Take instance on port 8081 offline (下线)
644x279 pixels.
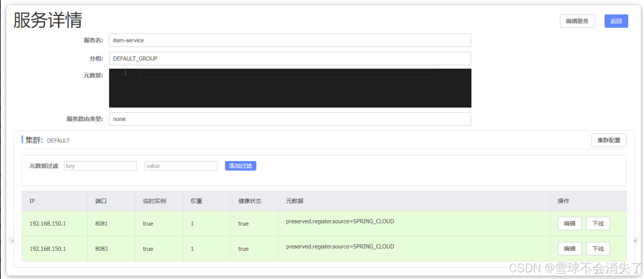click(x=598, y=223)
